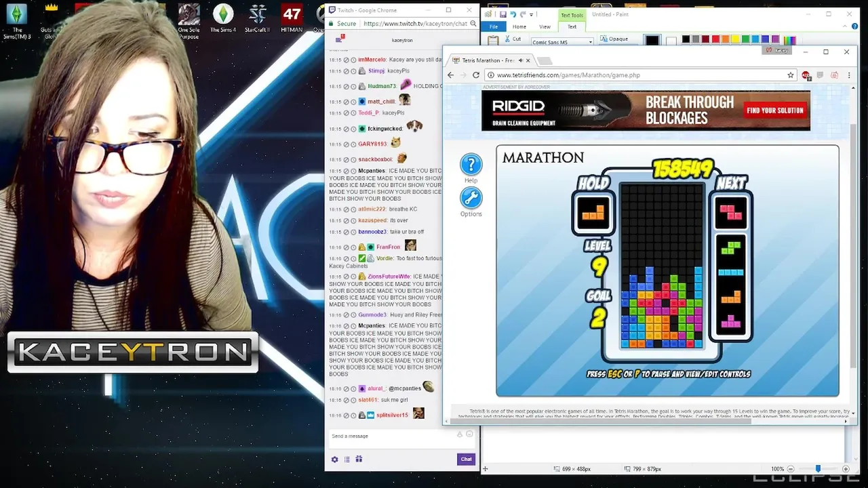Send message with the Chat button
The image size is (868, 488).
(x=466, y=460)
